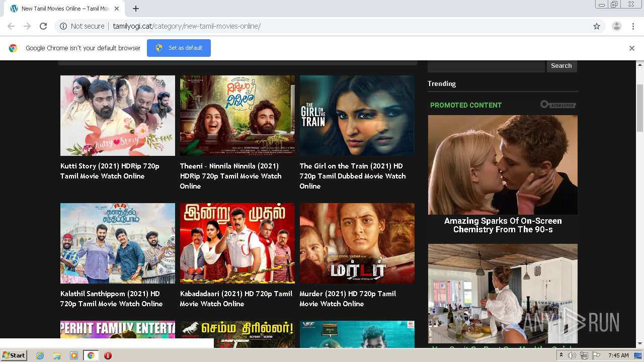
Task: Open The Girl on the Train title link
Action: tap(353, 176)
